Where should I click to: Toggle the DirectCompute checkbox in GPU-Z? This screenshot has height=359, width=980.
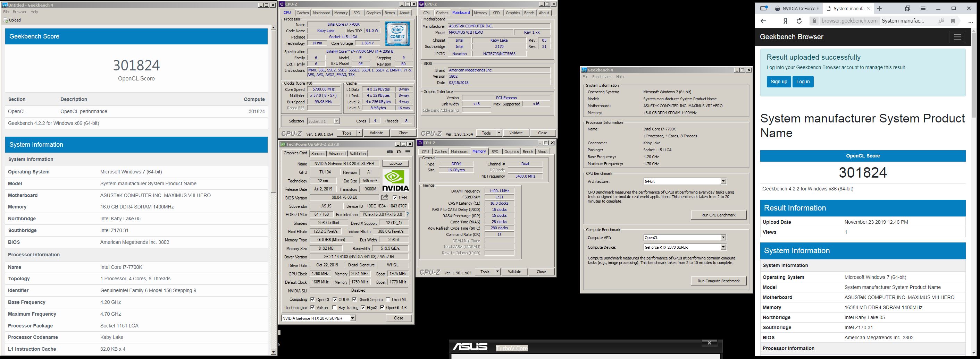point(354,300)
